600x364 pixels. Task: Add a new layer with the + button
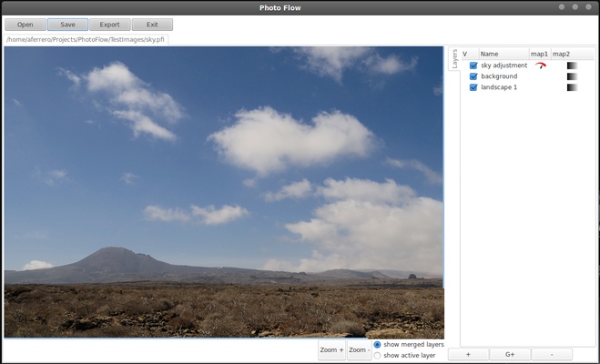pos(468,354)
